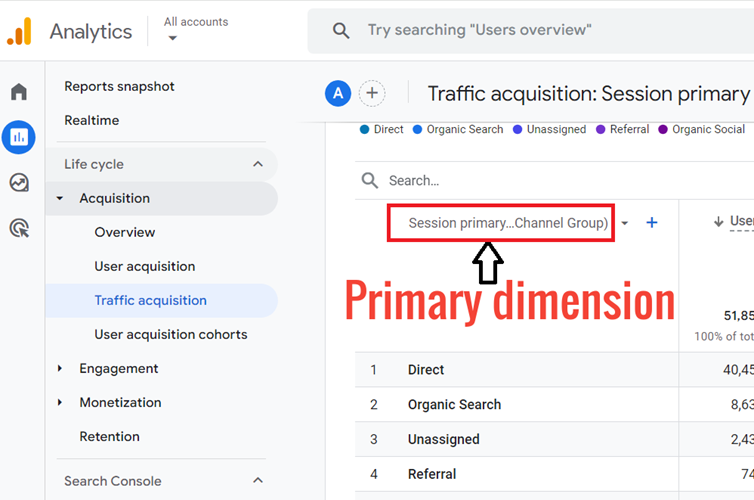
Task: Toggle the Referral legend dot
Action: (601, 129)
